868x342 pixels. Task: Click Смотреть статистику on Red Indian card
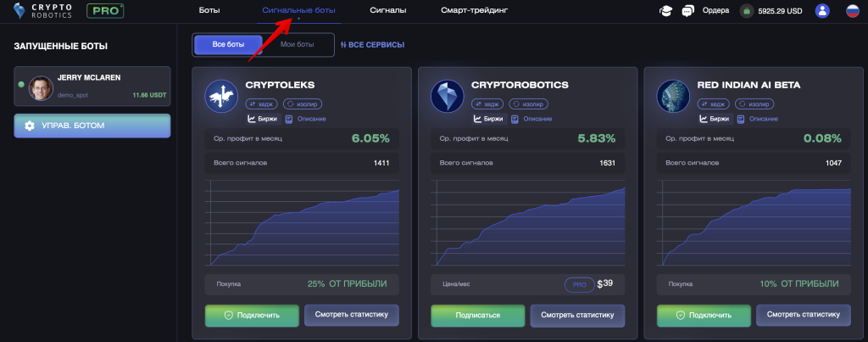coord(804,315)
